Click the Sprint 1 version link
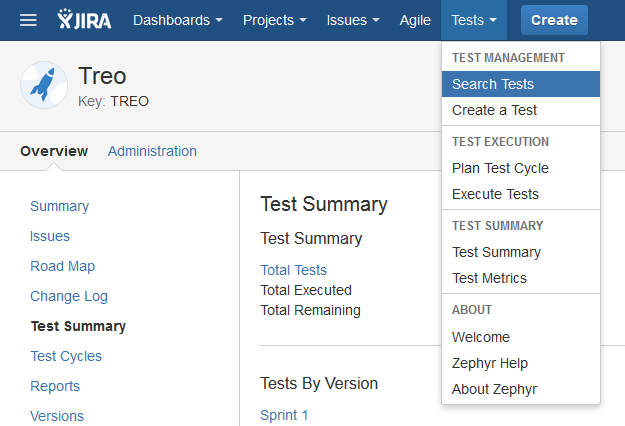 click(x=284, y=414)
